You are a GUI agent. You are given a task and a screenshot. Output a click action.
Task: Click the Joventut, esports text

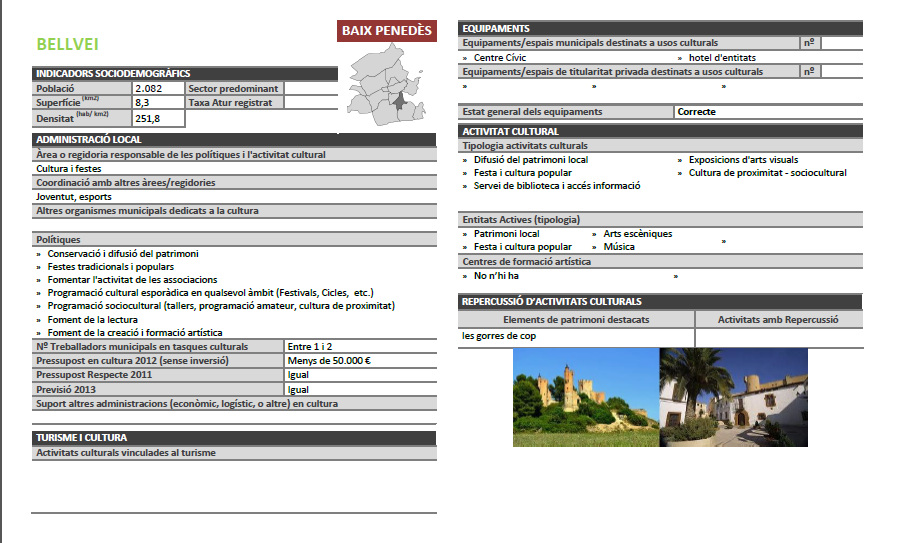74,197
